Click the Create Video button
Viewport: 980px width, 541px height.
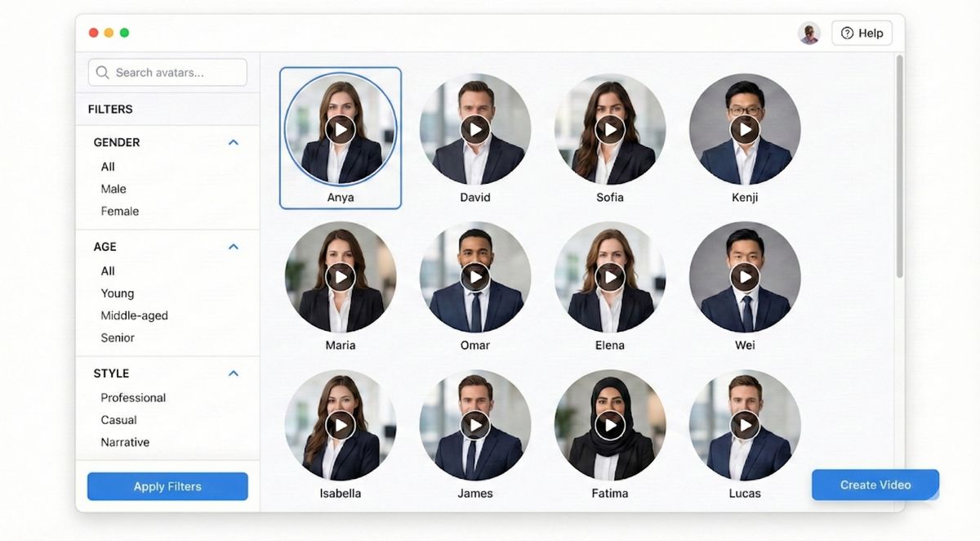pyautogui.click(x=875, y=485)
